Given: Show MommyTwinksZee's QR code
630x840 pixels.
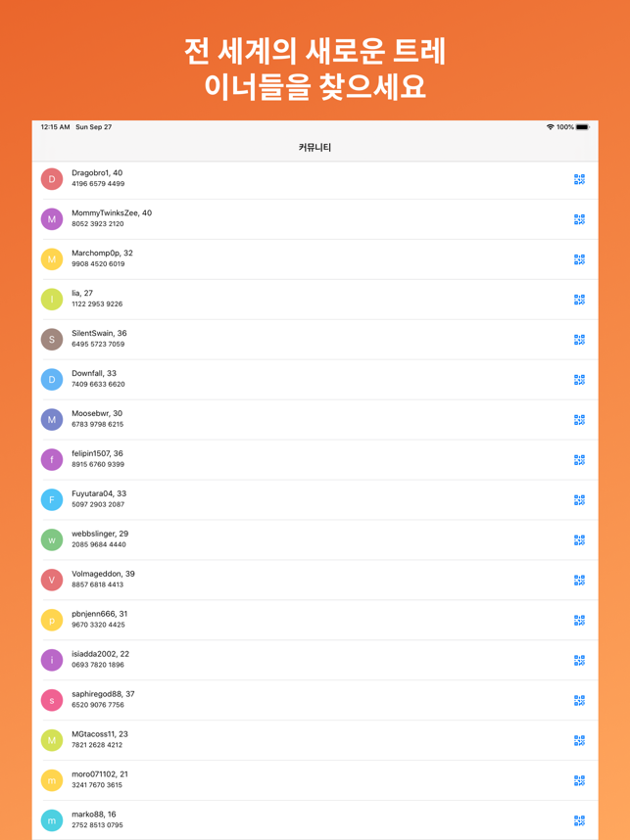Looking at the screenshot, I should click(x=579, y=219).
